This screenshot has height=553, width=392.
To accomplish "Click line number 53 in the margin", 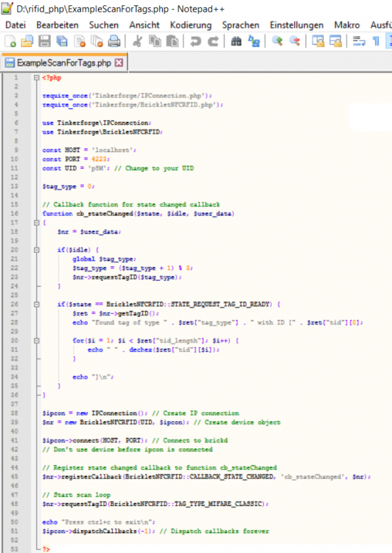I will 15,549.
